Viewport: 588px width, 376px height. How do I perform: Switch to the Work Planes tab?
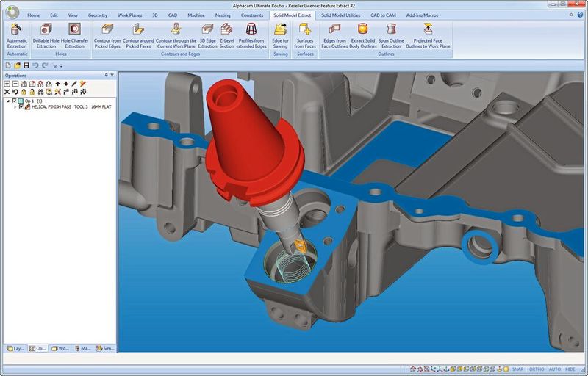coord(130,15)
